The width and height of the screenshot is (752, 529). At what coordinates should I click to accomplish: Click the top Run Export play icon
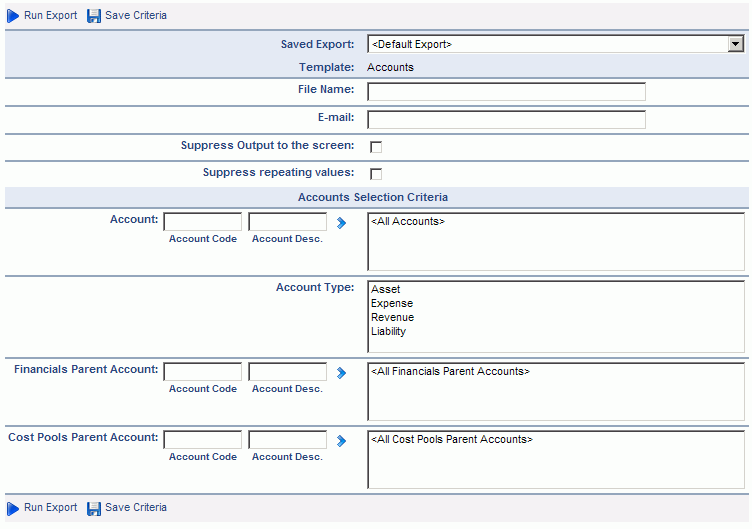pyautogui.click(x=13, y=16)
